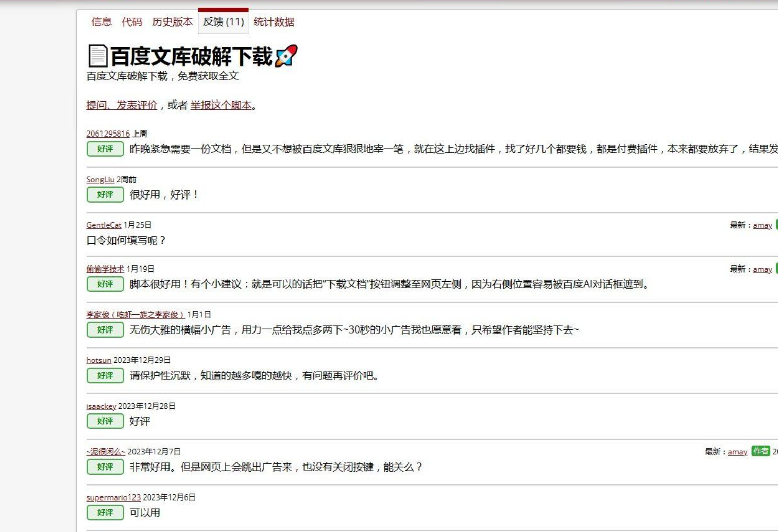Click the 好评 badge on 偷偷学技术's review
The width and height of the screenshot is (778, 532).
click(x=105, y=284)
